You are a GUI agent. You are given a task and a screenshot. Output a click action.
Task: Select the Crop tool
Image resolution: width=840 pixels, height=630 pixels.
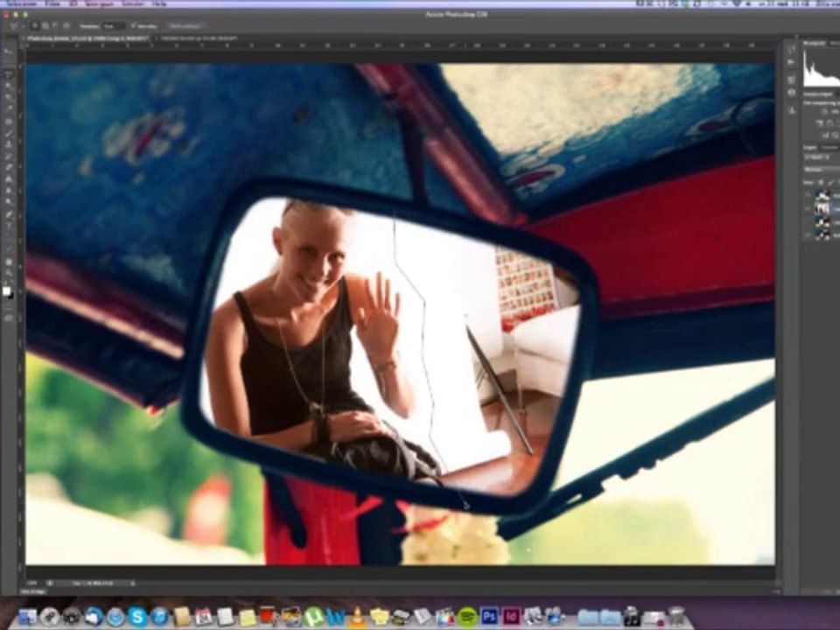pos(9,97)
